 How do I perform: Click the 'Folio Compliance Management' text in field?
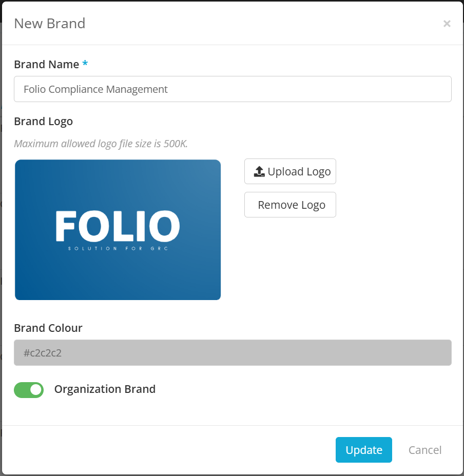point(95,89)
